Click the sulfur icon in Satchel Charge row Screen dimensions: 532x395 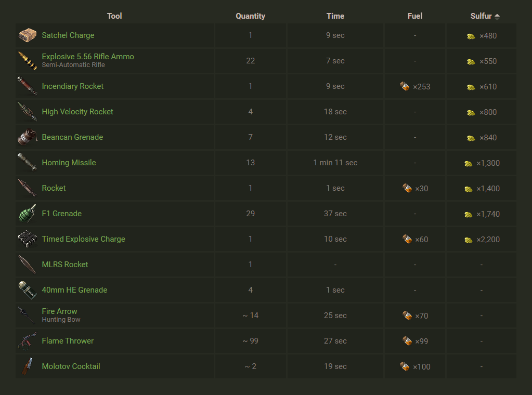coord(471,36)
